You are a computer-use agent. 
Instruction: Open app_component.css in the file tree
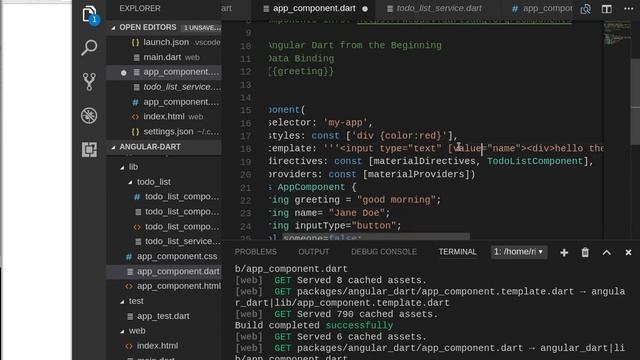coord(164,256)
